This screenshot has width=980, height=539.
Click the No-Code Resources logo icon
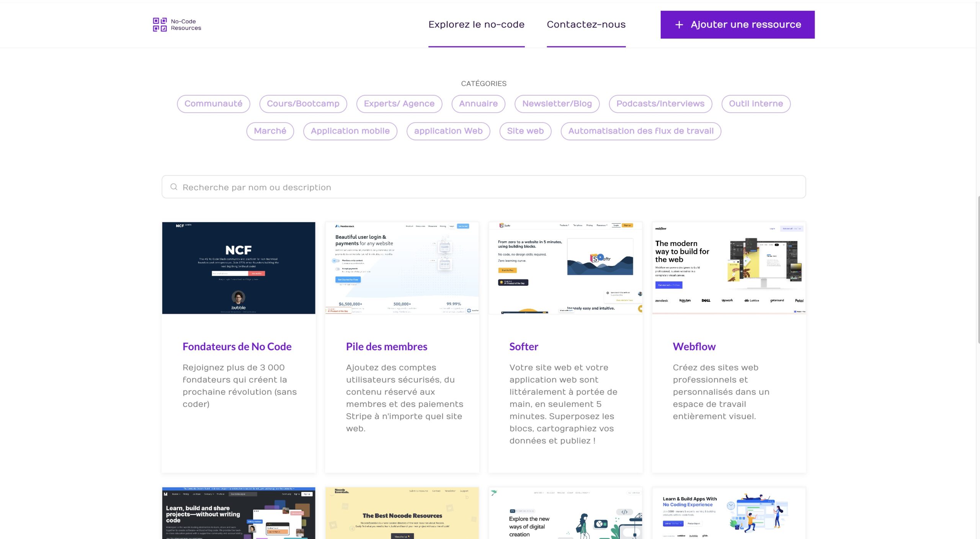160,25
